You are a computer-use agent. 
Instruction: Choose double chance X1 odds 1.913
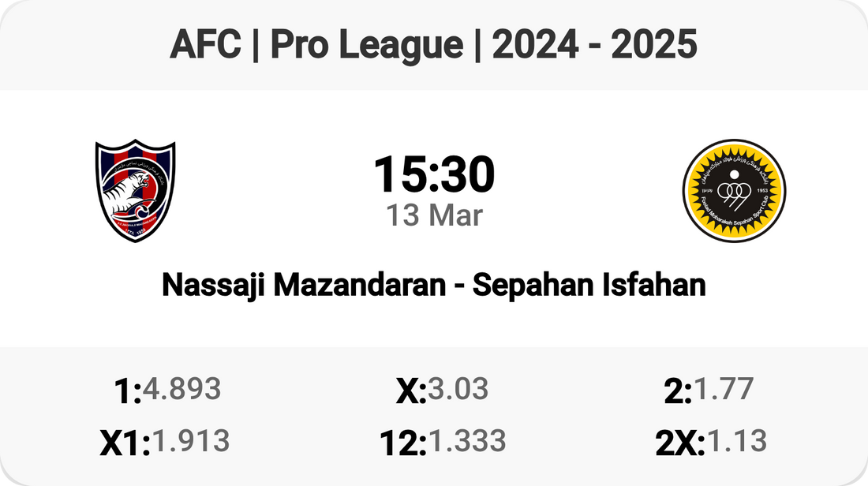pos(190,442)
